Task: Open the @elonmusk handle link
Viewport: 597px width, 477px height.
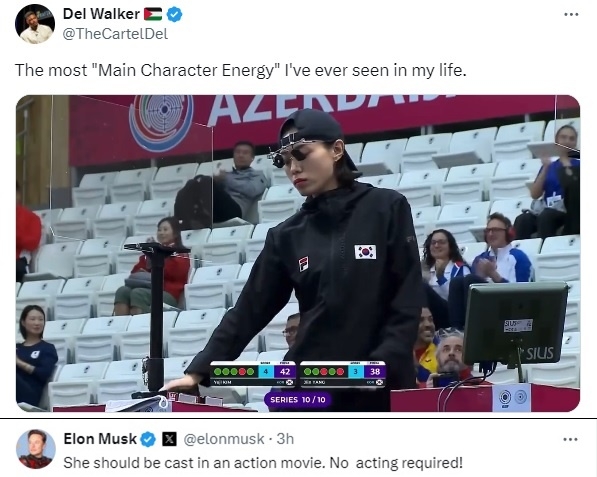Action: [224, 439]
